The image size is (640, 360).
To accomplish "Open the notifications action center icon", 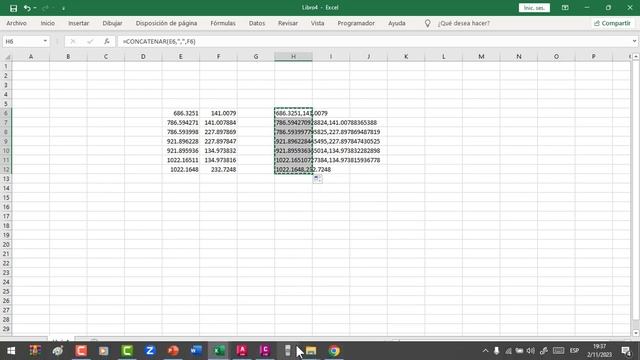I will click(626, 351).
